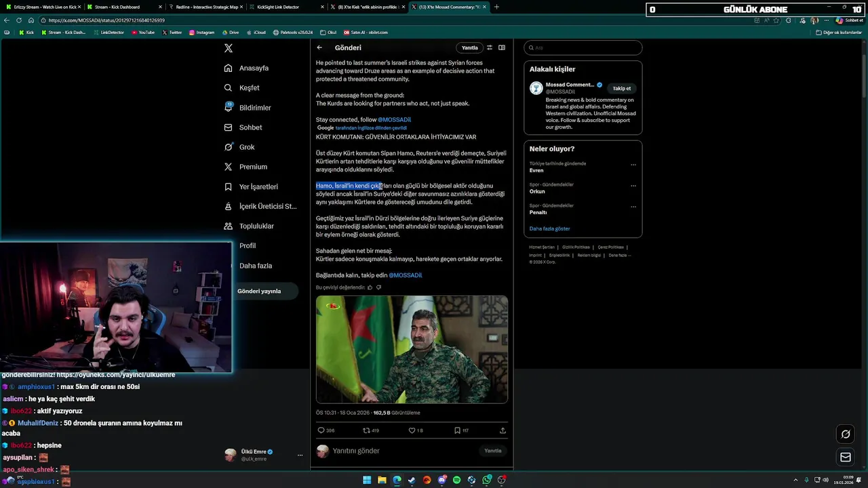868x488 pixels.
Task: Open WhatsApp from taskbar
Action: point(486,480)
